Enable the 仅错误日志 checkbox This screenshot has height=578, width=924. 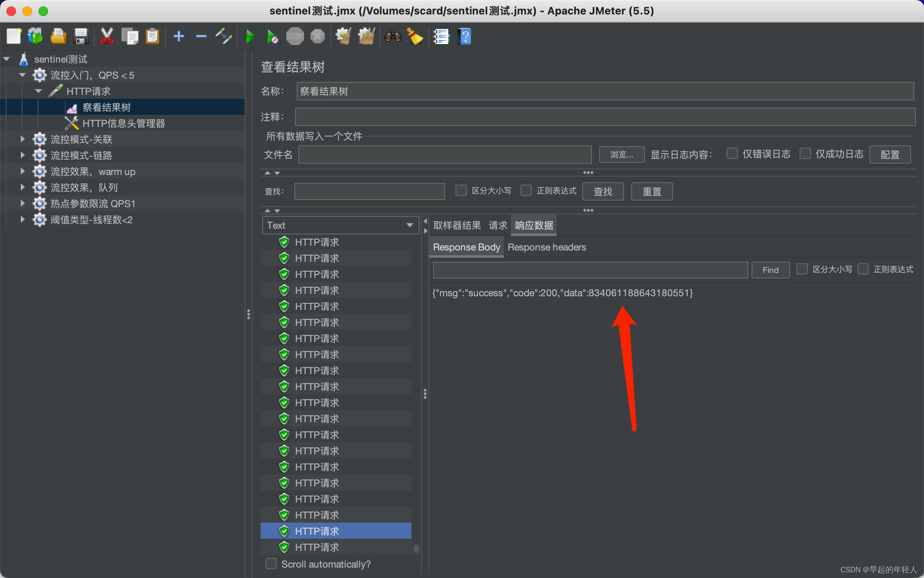point(732,154)
